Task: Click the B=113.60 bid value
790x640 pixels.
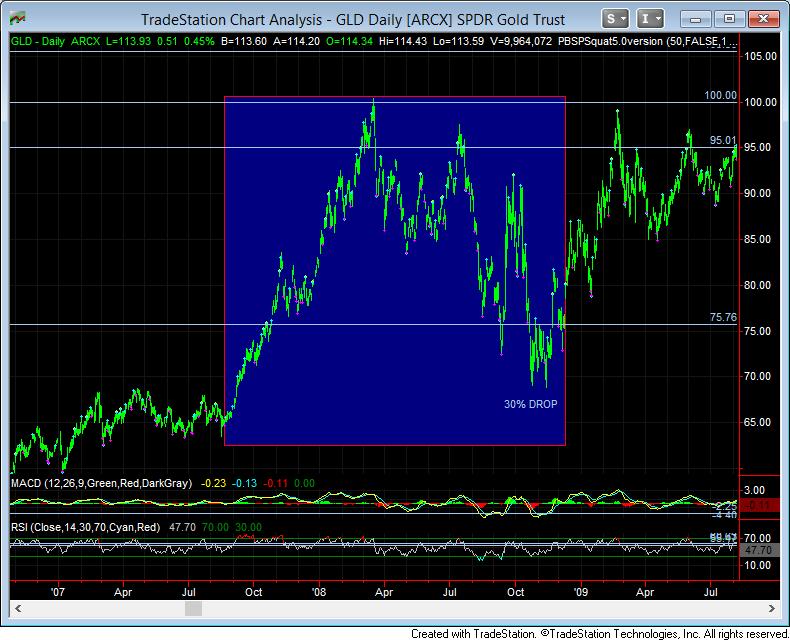Action: coord(244,41)
